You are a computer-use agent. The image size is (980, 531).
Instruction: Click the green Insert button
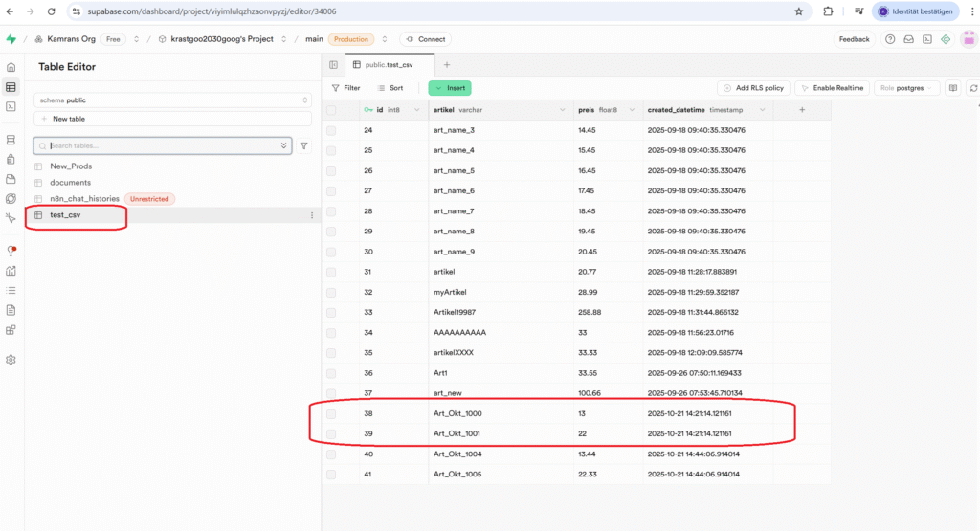tap(450, 88)
